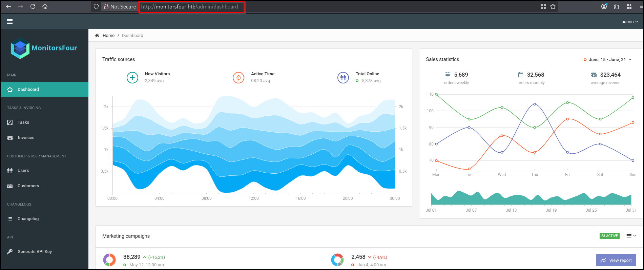Open Users in the sidebar
This screenshot has height=270, width=644.
44,171
